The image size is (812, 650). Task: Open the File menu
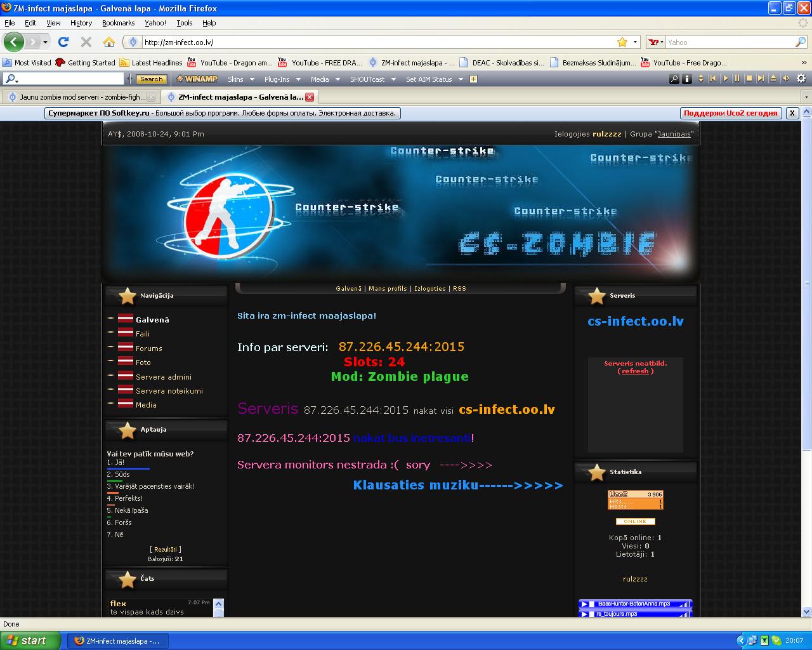pos(10,23)
